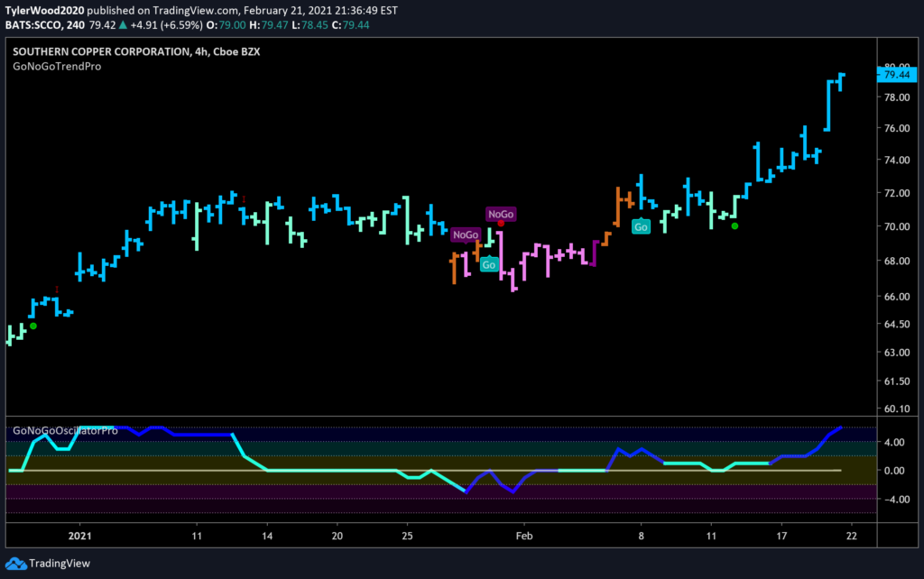This screenshot has width=924, height=579.
Task: Click the 61.50 price axis label
Action: [897, 381]
